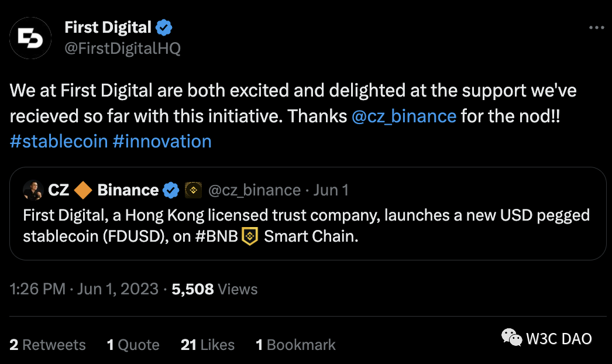Screen dimensions: 612x364
Task: Click CZ's small profile picture
Action: coord(33,190)
